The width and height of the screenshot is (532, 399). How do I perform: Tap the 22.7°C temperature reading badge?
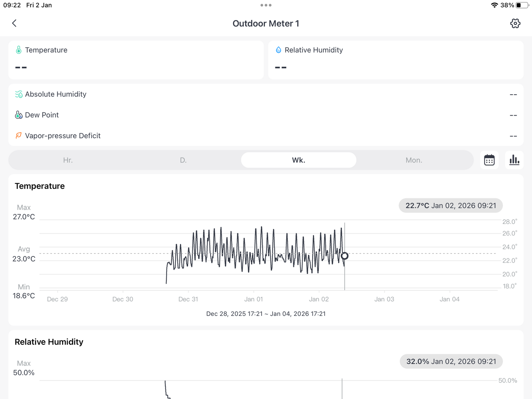[450, 205]
